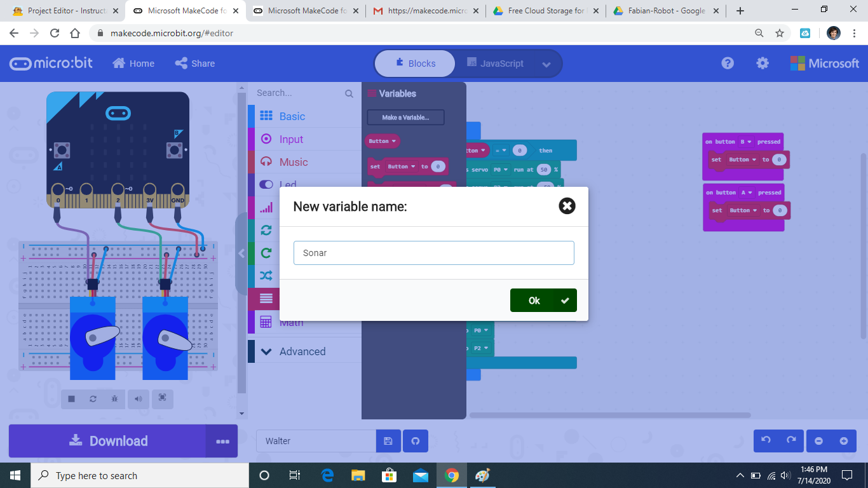Open Paint from the taskbar
This screenshot has width=868, height=488.
[x=483, y=475]
